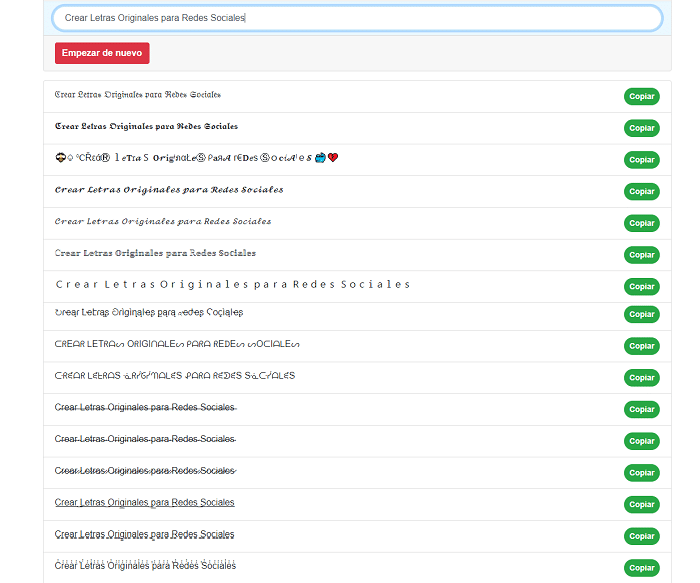700x583 pixels.
Task: Copy the bold blackletter style text
Action: click(641, 128)
